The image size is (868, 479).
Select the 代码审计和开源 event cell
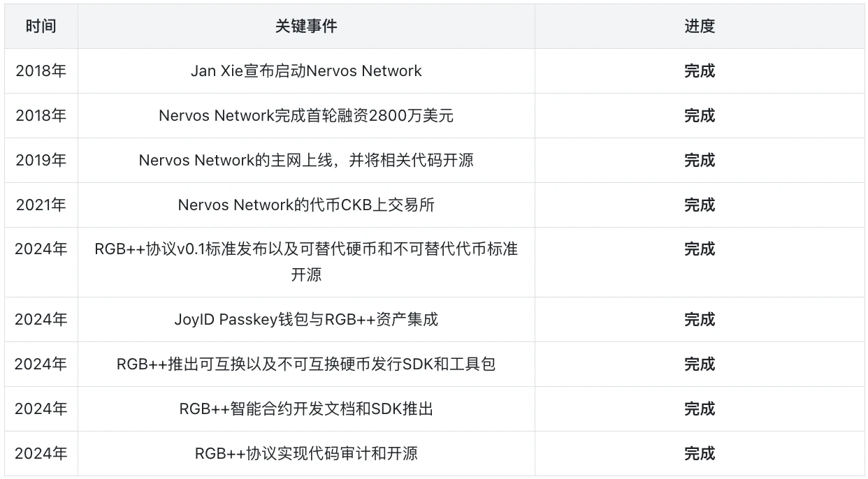306,454
